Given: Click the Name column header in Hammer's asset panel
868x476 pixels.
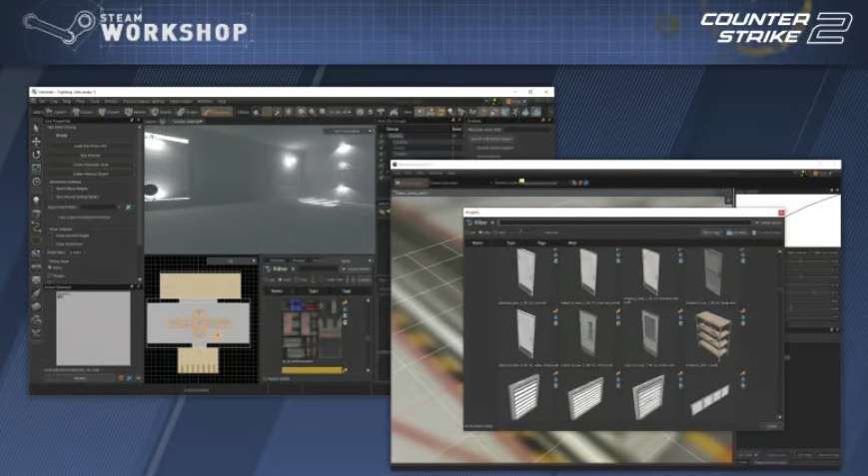Looking at the screenshot, I should 277,290.
